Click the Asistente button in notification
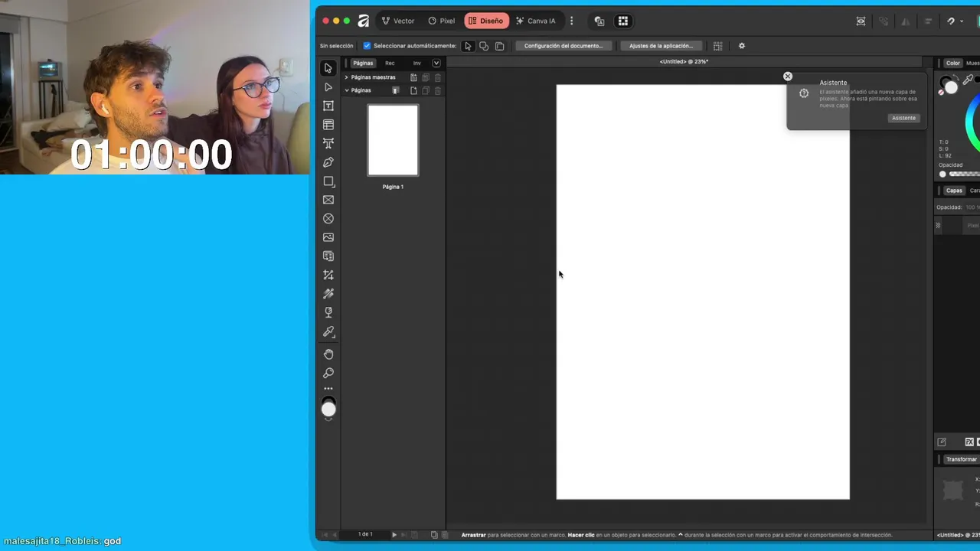The width and height of the screenshot is (980, 551). (x=903, y=118)
